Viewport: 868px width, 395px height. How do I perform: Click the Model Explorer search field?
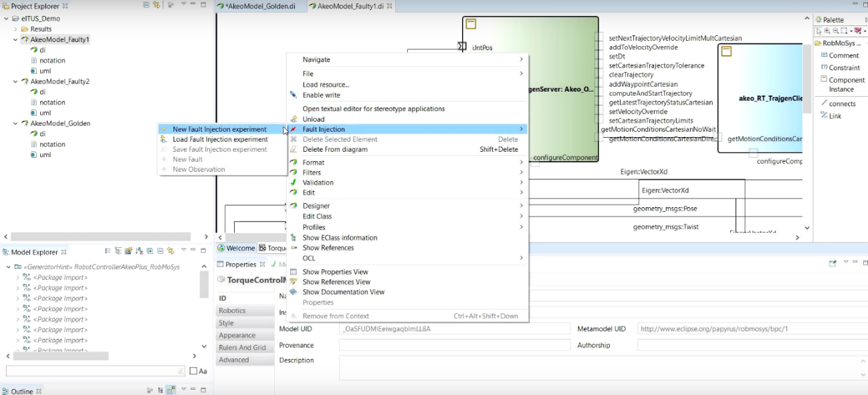tap(94, 371)
